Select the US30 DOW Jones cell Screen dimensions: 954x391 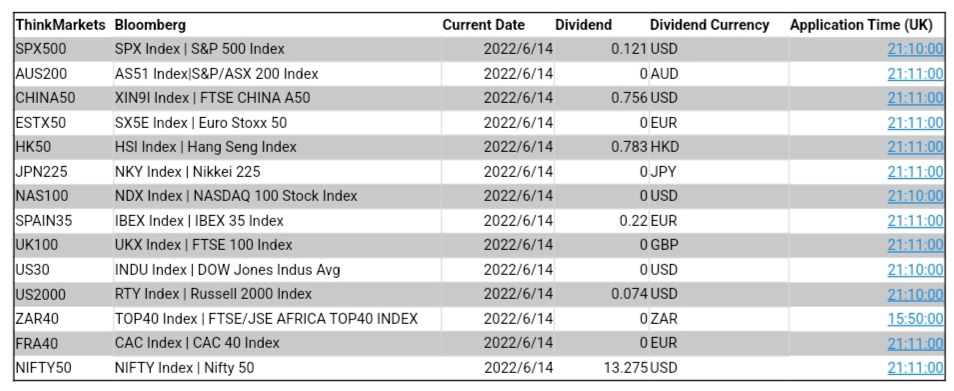click(x=277, y=269)
